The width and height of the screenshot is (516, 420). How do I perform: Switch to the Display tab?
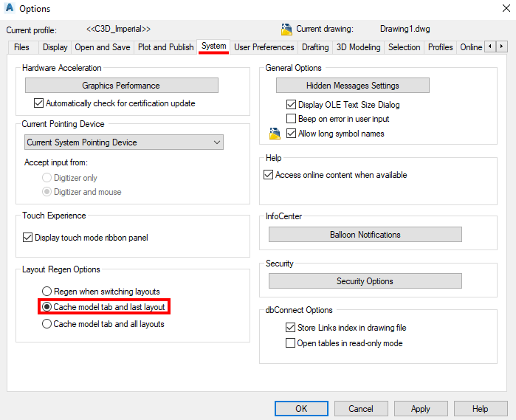[x=55, y=47]
